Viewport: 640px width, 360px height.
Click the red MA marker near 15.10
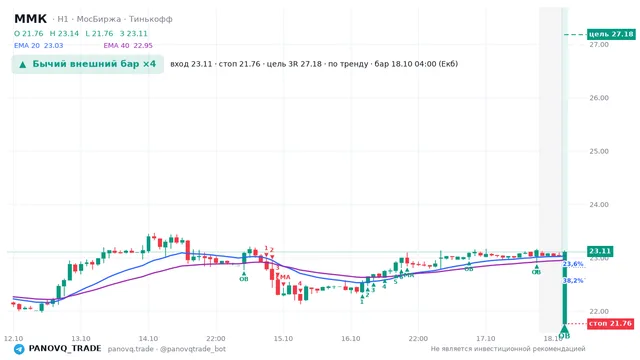pyautogui.click(x=284, y=277)
